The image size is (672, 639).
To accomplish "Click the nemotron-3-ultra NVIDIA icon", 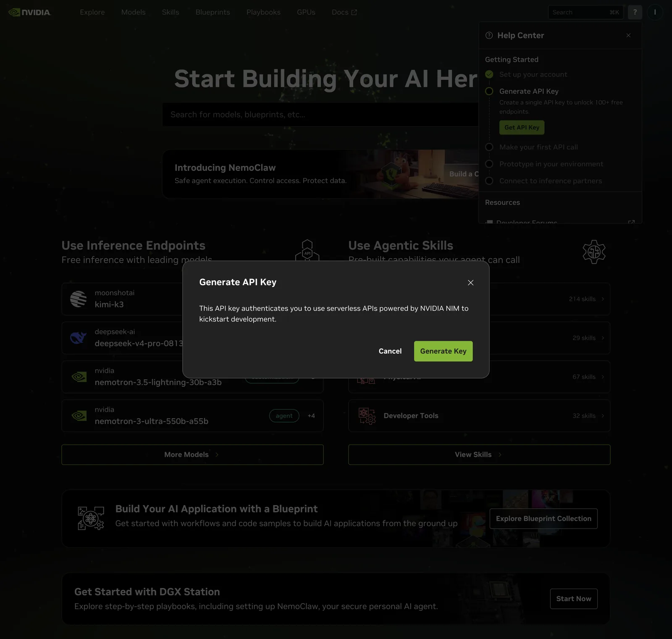I will point(79,416).
